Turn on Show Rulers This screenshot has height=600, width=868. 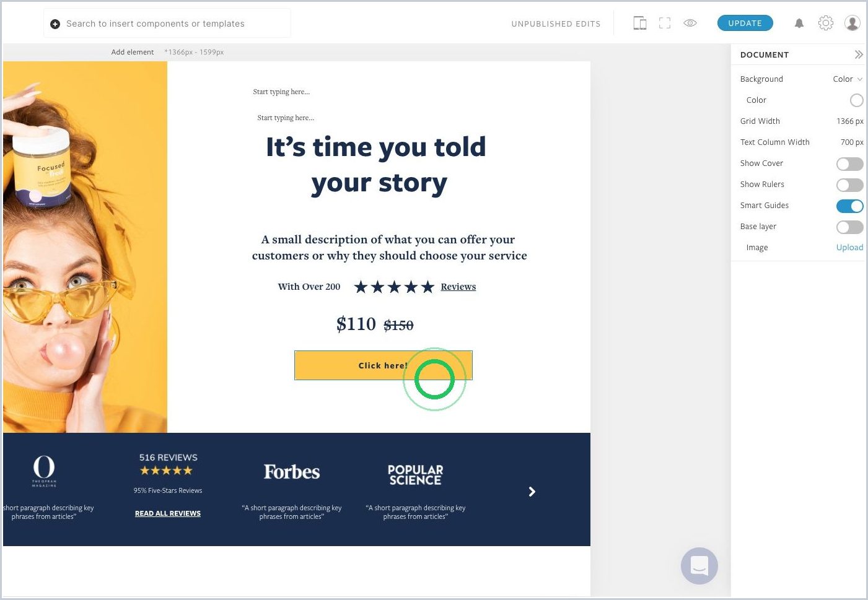coord(849,185)
